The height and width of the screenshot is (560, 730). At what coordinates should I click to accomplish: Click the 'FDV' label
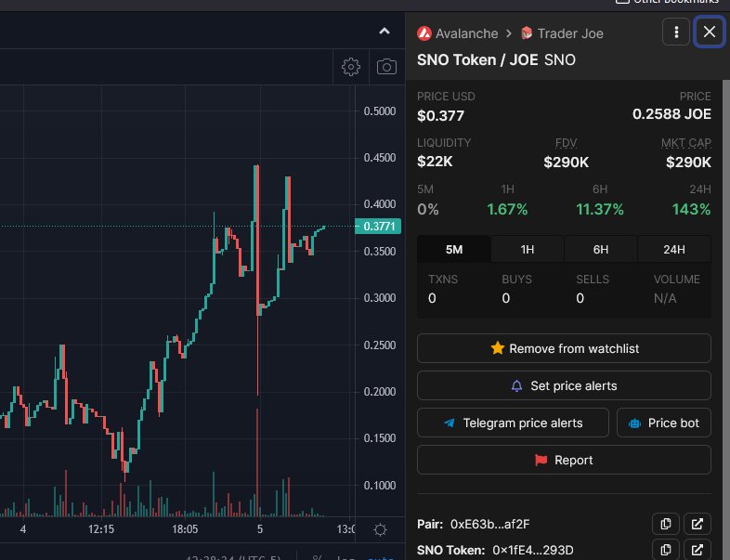[567, 143]
